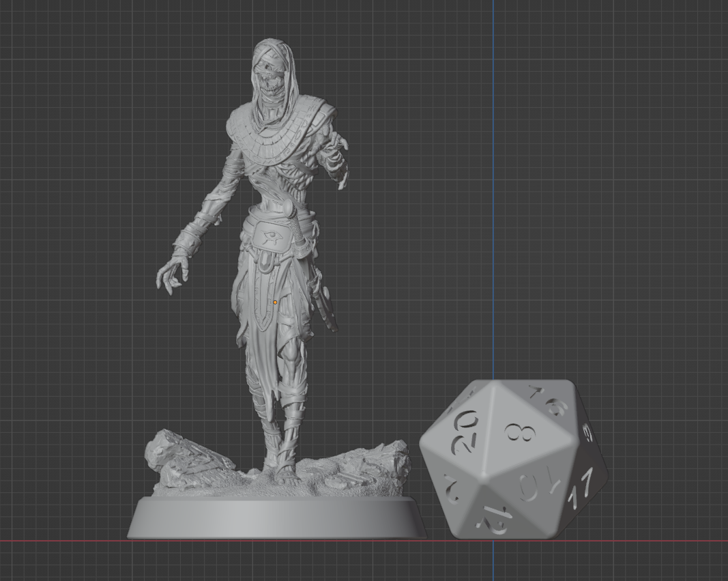Click the blue vertical axis line

click(x=493, y=205)
